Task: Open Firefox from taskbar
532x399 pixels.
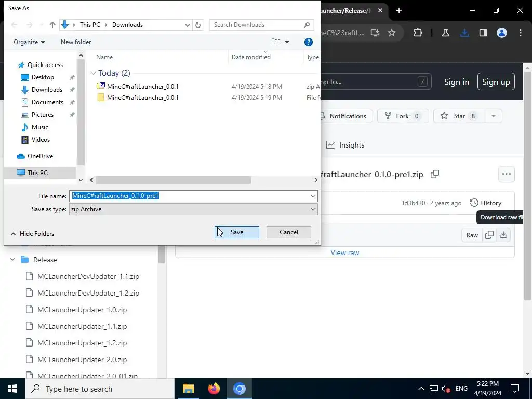Action: 214,389
